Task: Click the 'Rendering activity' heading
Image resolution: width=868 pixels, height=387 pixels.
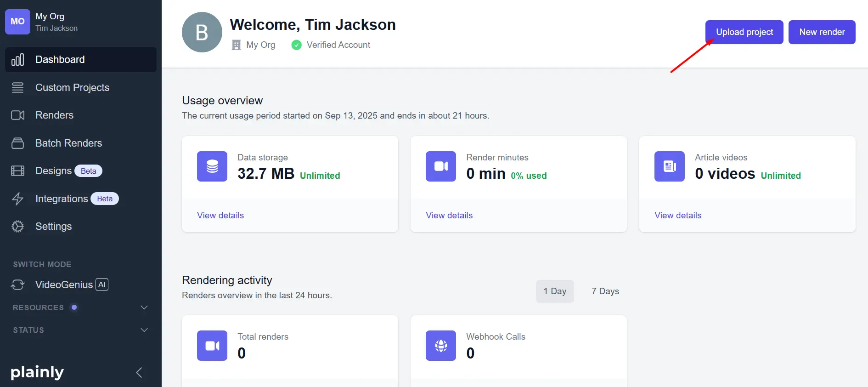Action: pyautogui.click(x=227, y=280)
